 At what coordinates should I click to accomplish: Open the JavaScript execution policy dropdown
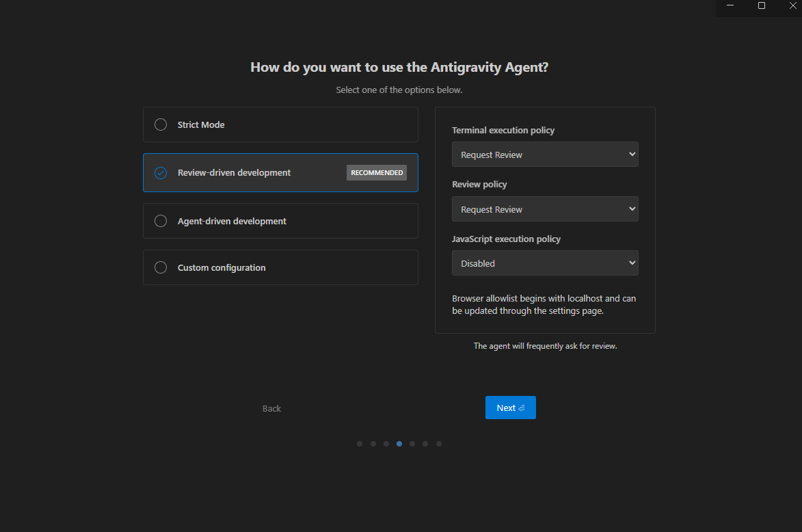(545, 263)
